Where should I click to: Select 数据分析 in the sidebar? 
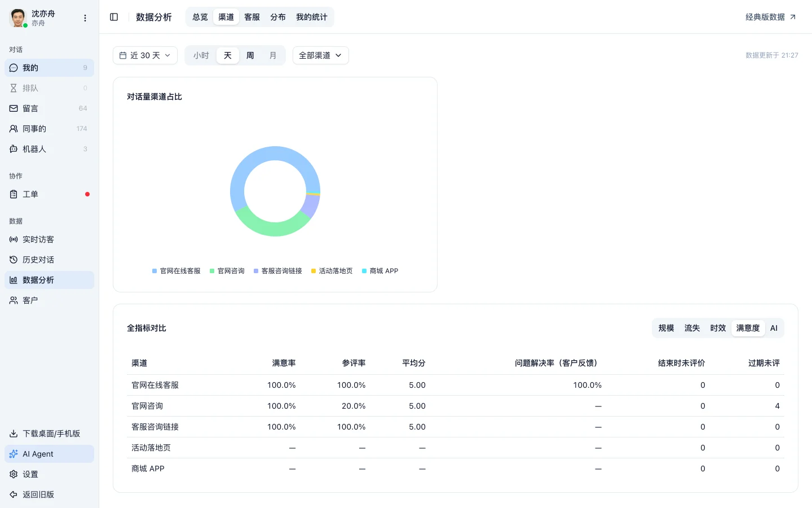[49, 280]
